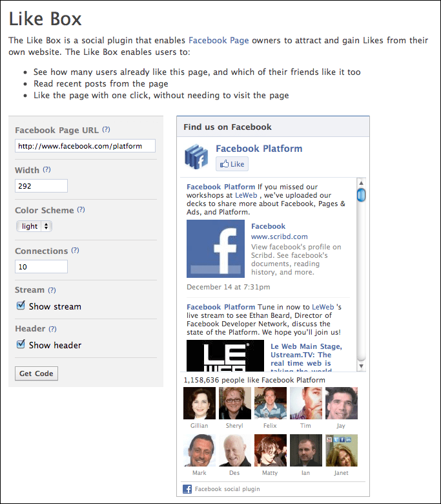Click the Facebook Platform page logo icon
Viewport: 441px width, 504px height.
coord(196,156)
